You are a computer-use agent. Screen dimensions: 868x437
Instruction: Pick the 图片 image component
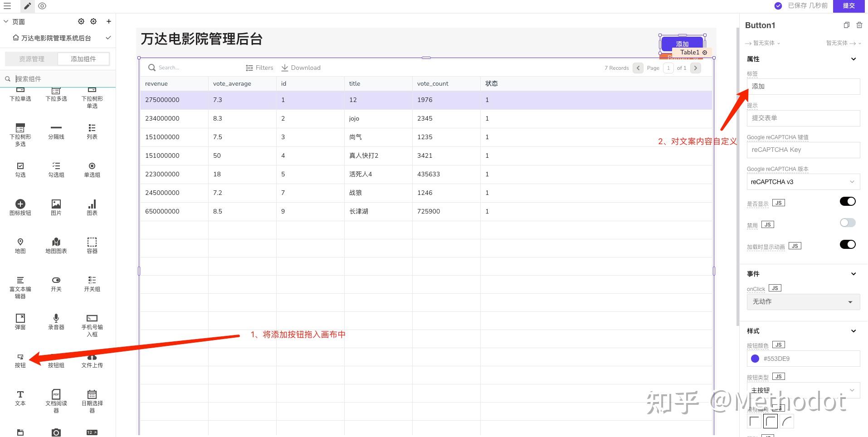pyautogui.click(x=56, y=208)
